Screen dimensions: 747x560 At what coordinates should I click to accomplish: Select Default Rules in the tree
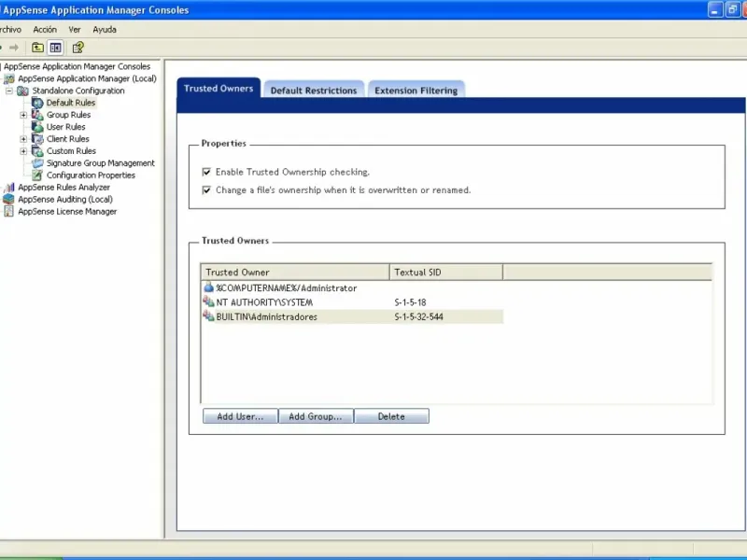point(71,103)
